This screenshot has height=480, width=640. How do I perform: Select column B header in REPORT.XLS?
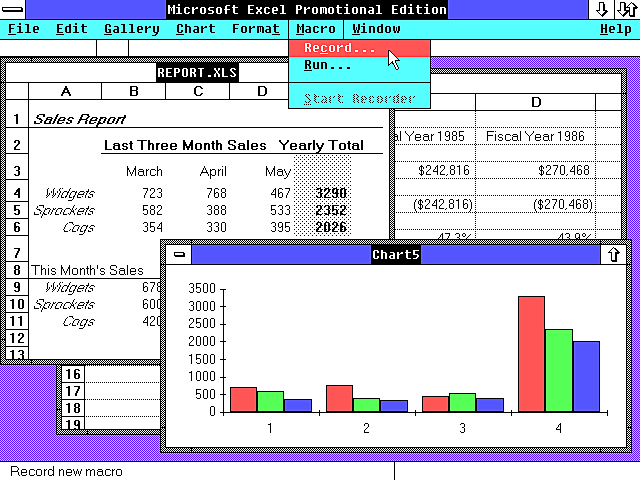(x=133, y=91)
